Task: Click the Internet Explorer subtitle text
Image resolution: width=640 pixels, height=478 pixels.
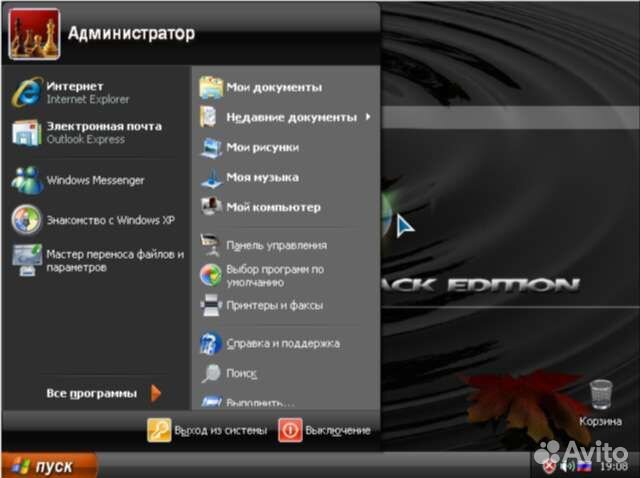Action: (x=88, y=99)
